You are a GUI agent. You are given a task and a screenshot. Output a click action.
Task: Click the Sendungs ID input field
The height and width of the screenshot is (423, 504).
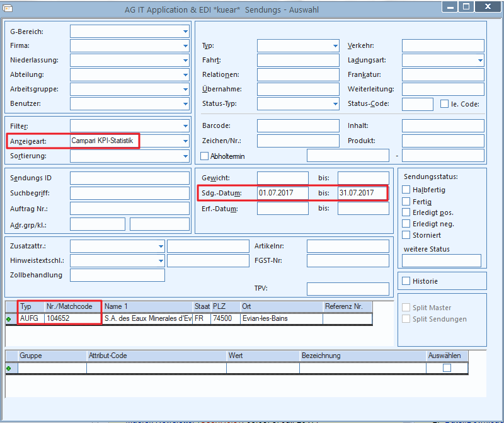click(x=130, y=178)
